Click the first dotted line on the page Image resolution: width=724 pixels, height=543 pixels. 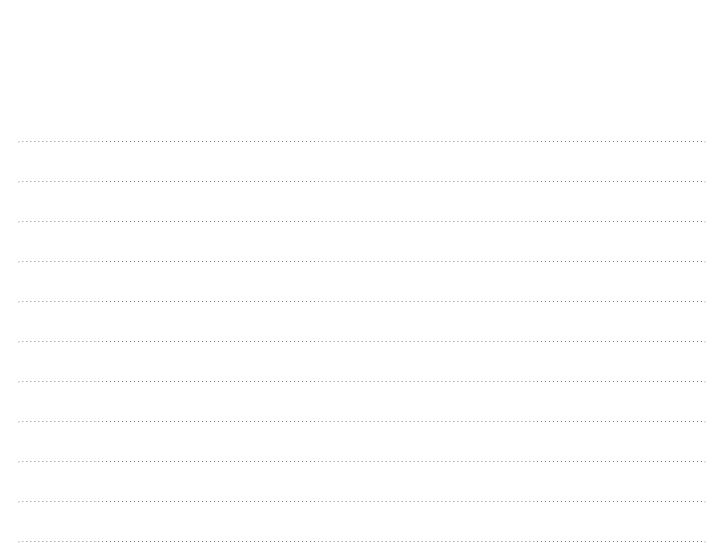(x=362, y=142)
